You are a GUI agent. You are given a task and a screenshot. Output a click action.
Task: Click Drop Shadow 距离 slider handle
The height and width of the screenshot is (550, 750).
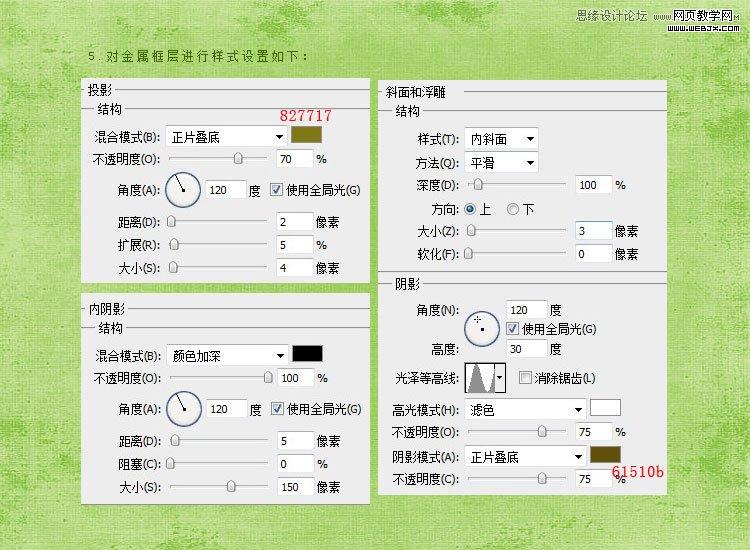click(x=172, y=221)
